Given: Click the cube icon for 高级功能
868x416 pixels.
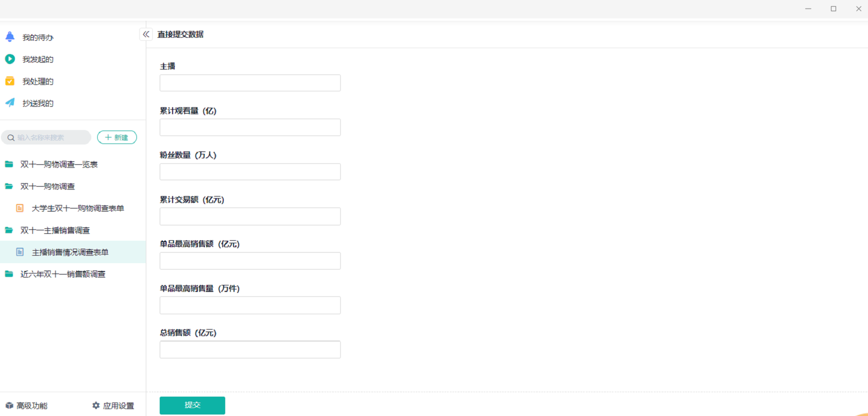Looking at the screenshot, I should tap(9, 406).
